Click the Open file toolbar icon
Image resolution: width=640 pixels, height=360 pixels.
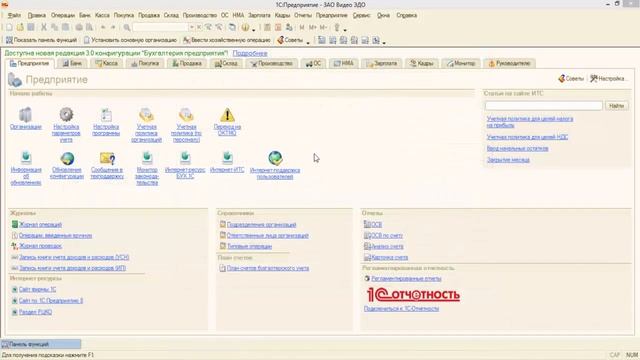20,27
